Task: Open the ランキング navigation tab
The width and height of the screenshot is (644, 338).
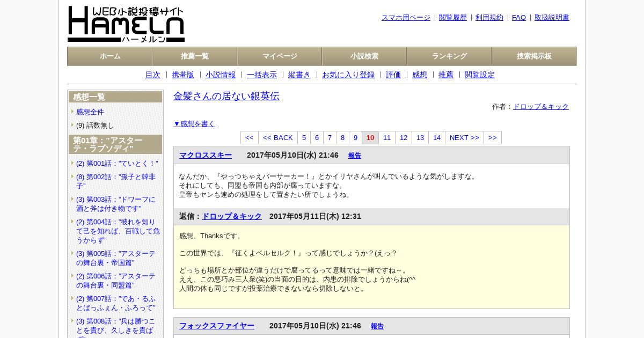Action: [x=449, y=56]
